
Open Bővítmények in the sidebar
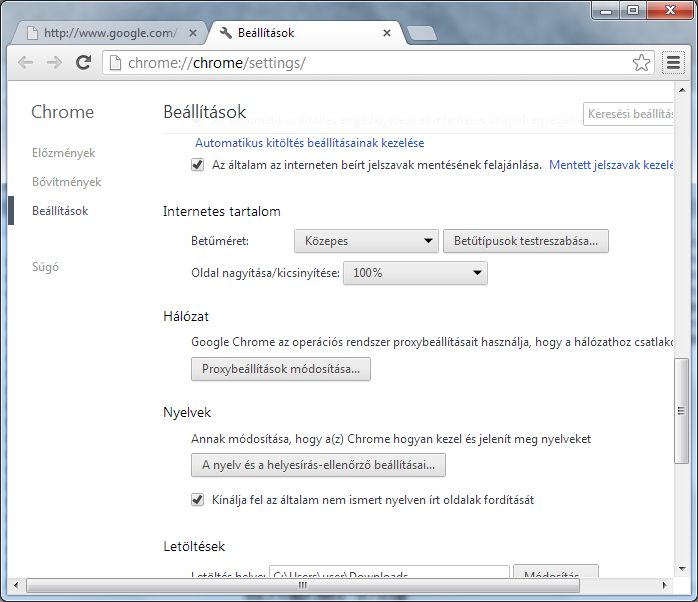pos(66,182)
